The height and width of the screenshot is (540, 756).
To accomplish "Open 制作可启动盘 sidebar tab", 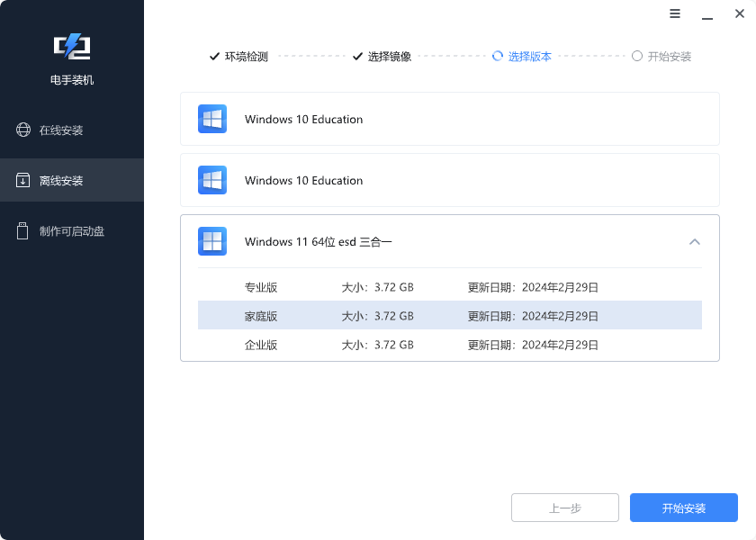I will [71, 230].
